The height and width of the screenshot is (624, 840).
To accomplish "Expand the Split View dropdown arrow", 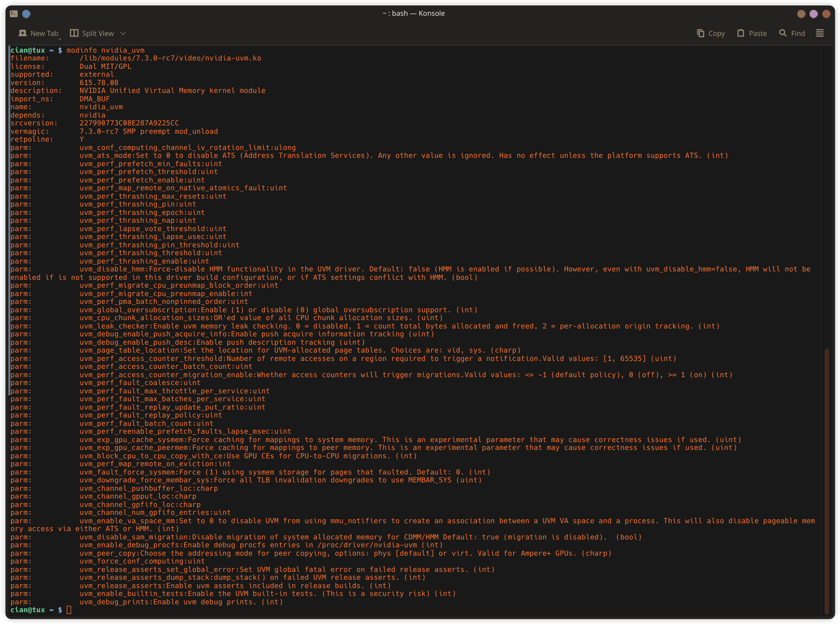I will pos(123,33).
